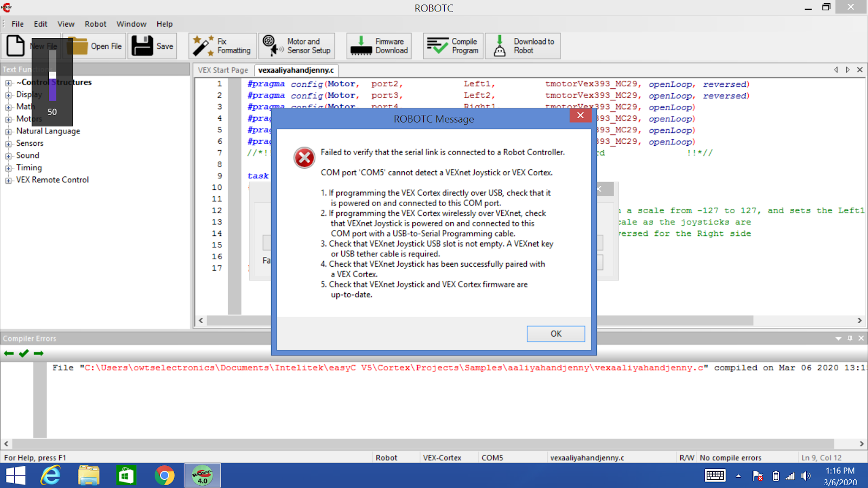The width and height of the screenshot is (868, 488).
Task: Adjust the volume slider overlay
Action: pos(53,76)
